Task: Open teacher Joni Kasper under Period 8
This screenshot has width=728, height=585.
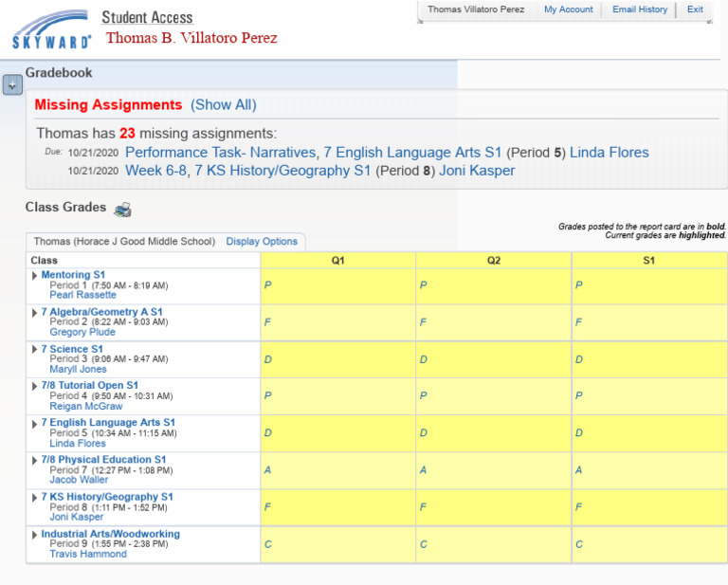Action: point(76,517)
